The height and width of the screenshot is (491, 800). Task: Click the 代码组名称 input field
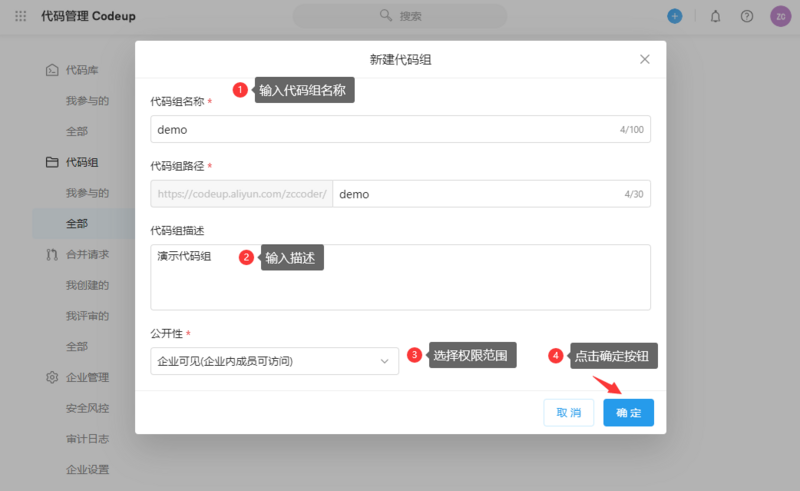point(400,129)
